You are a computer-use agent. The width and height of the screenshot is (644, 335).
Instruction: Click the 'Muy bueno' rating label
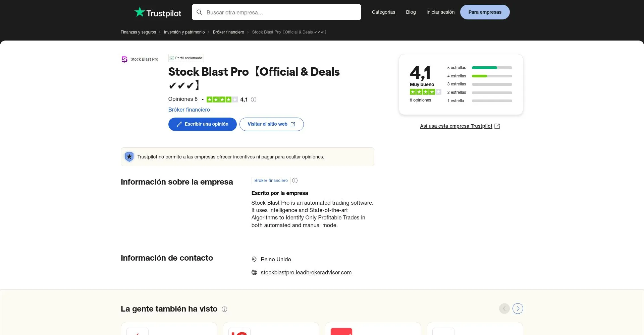422,84
